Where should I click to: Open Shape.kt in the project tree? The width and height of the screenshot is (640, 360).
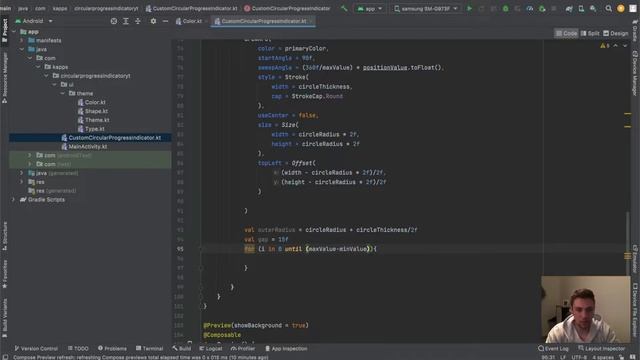tap(93, 111)
